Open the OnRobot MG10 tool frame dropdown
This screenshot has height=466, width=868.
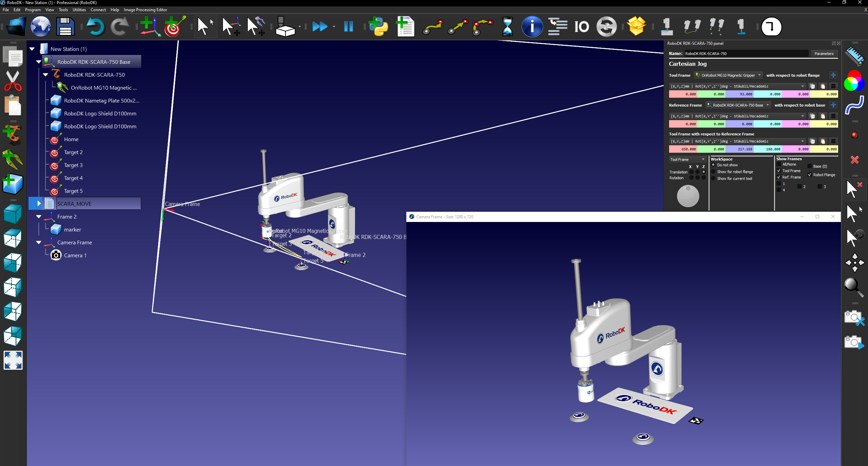pyautogui.click(x=728, y=75)
